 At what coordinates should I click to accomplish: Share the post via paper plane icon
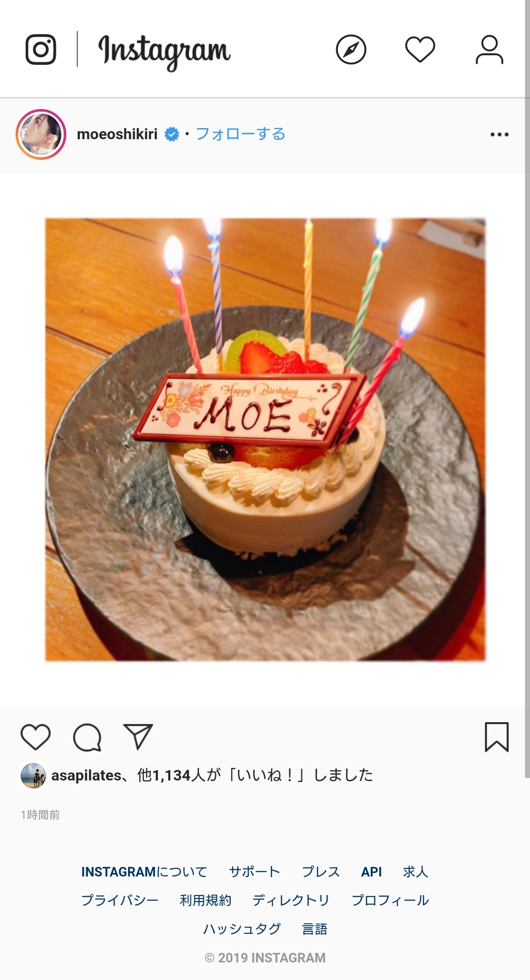138,737
